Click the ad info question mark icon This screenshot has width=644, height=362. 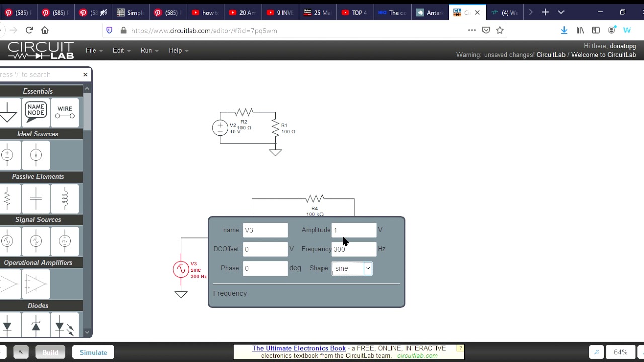point(460,348)
